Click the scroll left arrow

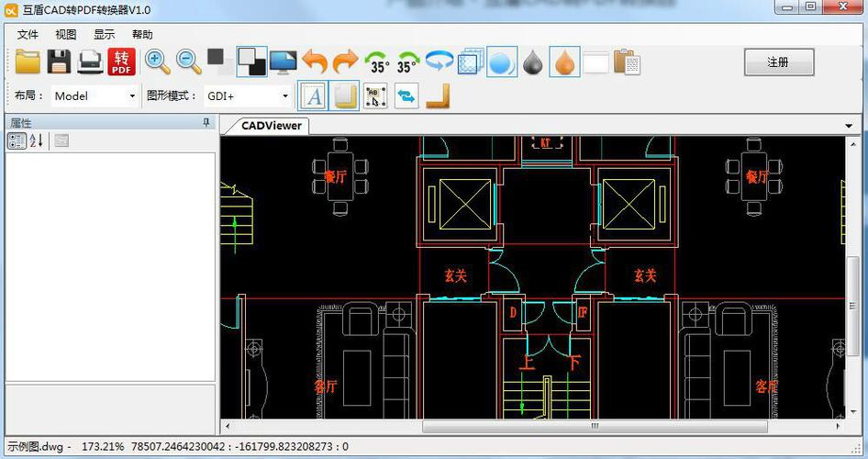pos(228,426)
